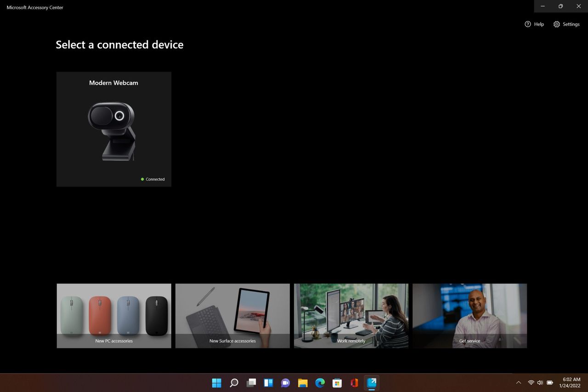Launch Office from the taskbar
Screen dimensions: 588x392
tap(354, 383)
